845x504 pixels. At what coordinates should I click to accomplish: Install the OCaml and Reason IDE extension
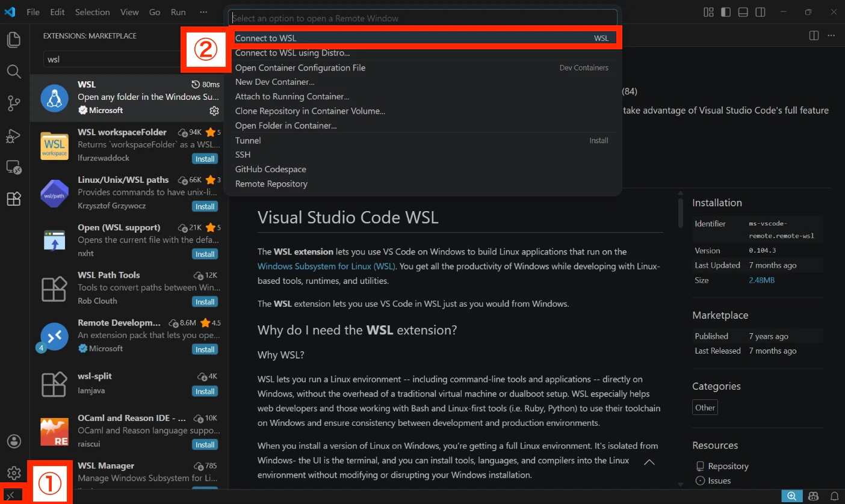click(205, 444)
